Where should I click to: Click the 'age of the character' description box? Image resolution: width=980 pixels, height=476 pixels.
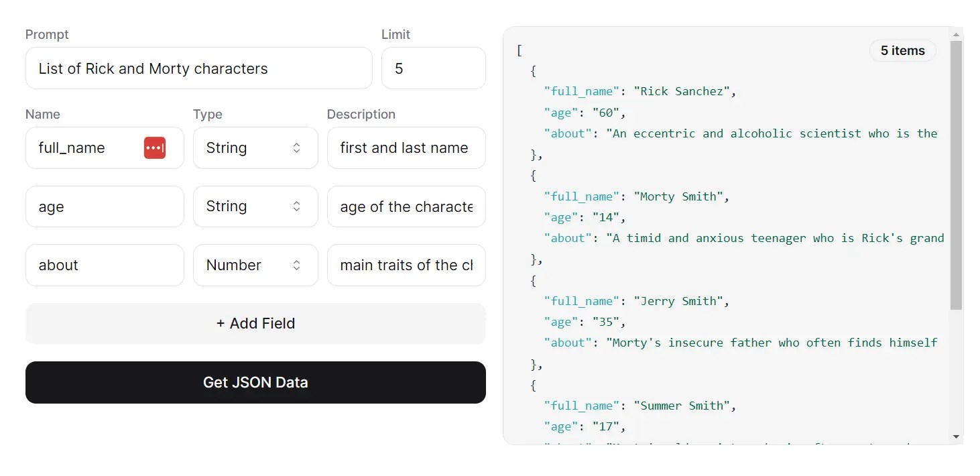406,206
